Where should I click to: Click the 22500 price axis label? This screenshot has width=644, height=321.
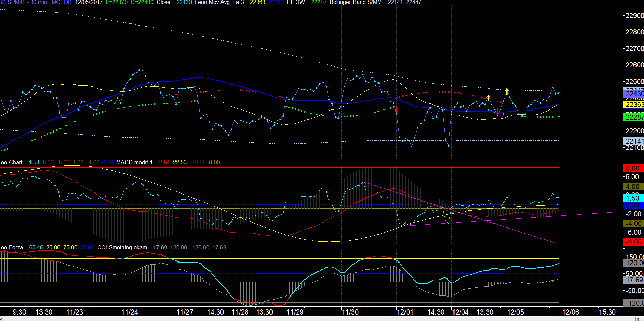click(x=634, y=82)
